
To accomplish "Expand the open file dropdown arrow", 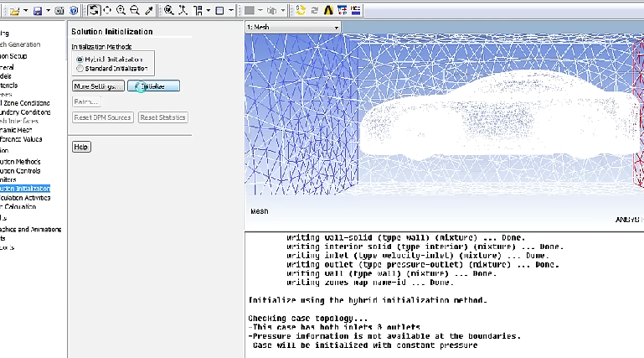I will click(25, 10).
